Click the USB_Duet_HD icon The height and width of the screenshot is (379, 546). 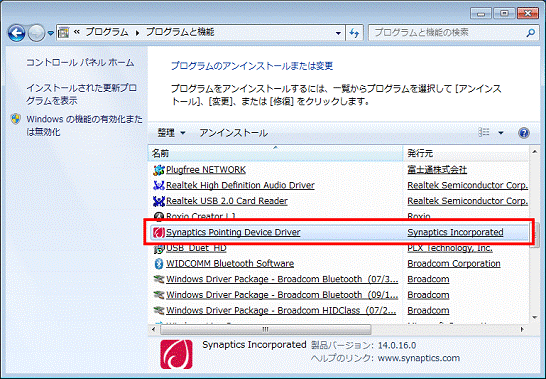[159, 248]
